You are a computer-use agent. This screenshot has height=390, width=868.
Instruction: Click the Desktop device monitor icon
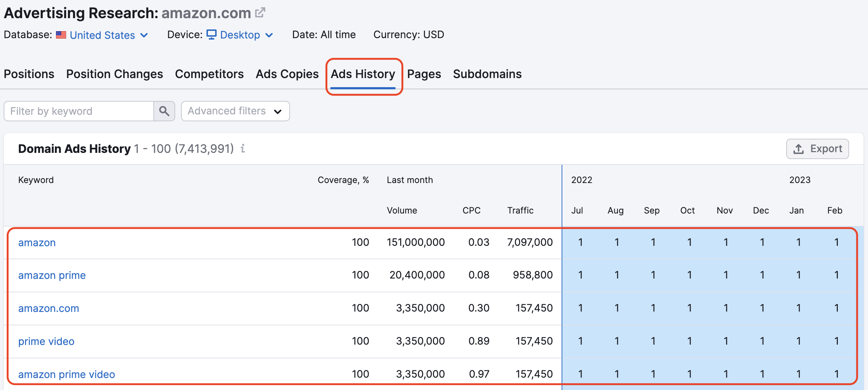212,35
